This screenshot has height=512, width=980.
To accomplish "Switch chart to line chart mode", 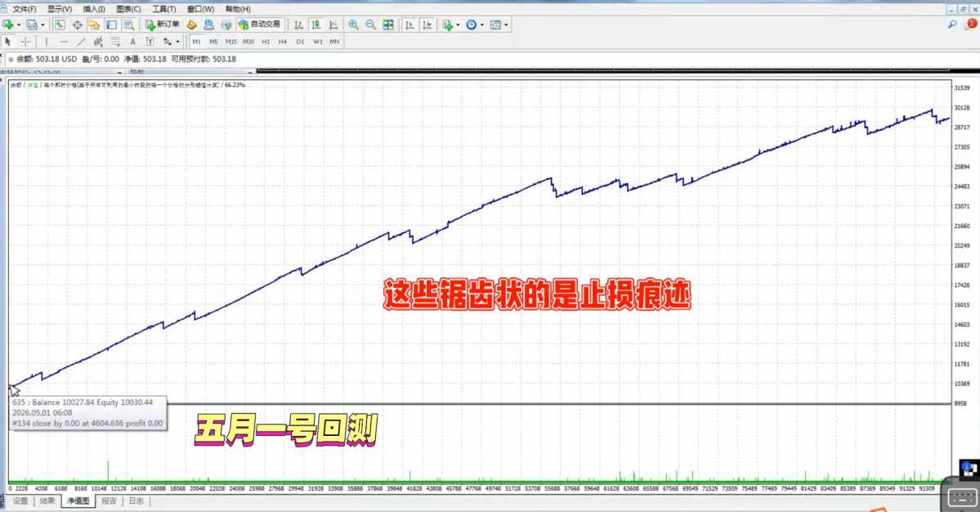I will pos(333,25).
